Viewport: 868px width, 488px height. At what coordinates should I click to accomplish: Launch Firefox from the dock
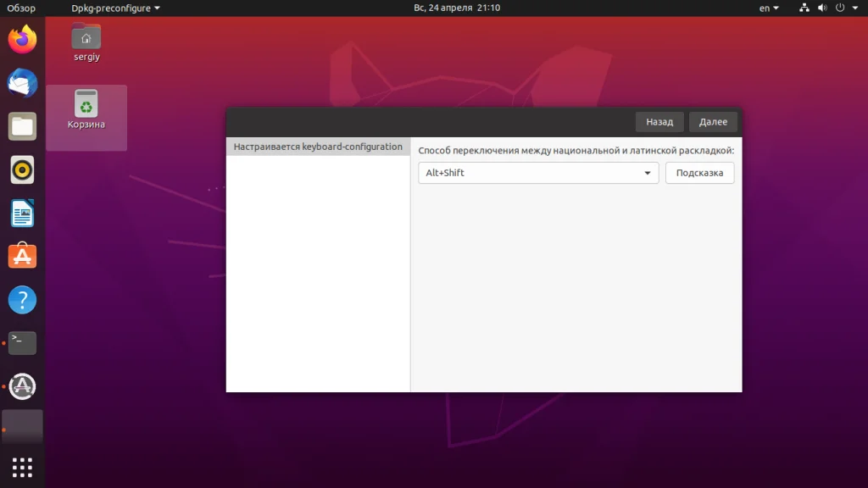(x=21, y=38)
